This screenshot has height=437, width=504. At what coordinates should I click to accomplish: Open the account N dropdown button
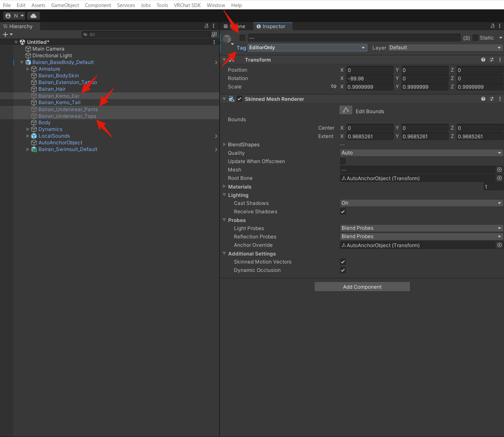14,16
